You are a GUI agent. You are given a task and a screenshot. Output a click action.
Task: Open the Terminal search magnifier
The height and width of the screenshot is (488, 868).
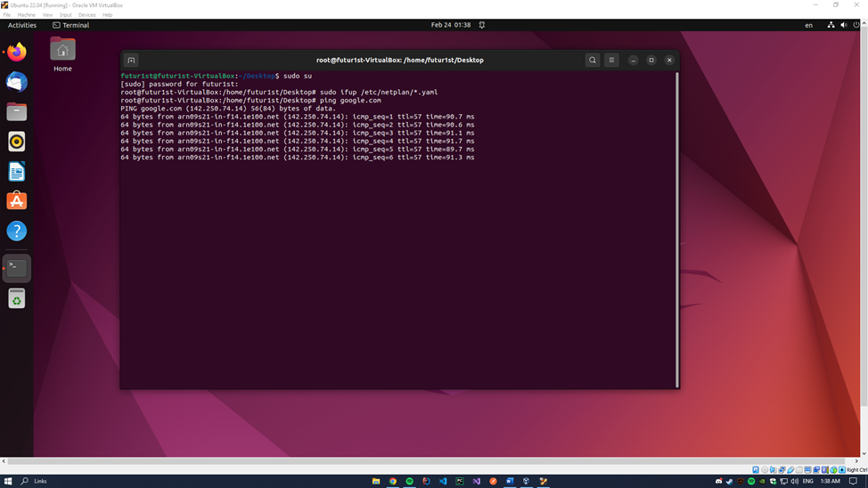[593, 61]
